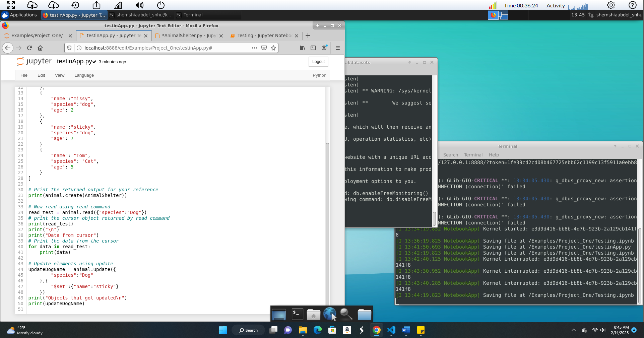Open the settings gear in top toolbar

[x=611, y=5]
